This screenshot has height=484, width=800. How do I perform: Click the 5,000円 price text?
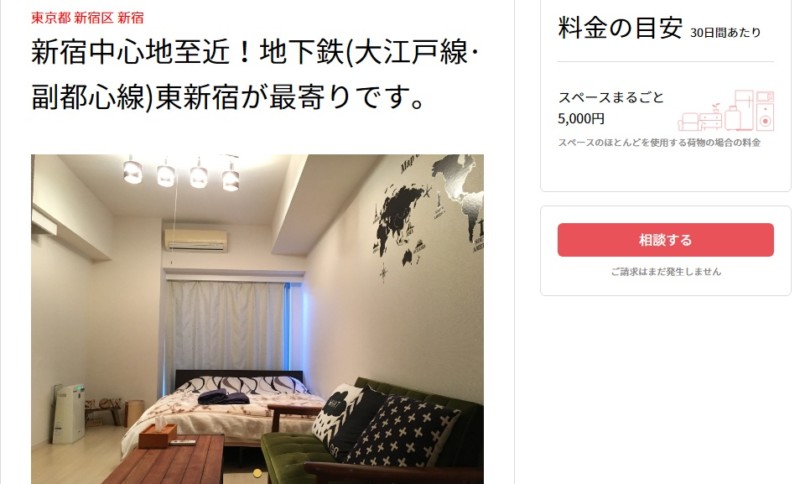pos(581,119)
